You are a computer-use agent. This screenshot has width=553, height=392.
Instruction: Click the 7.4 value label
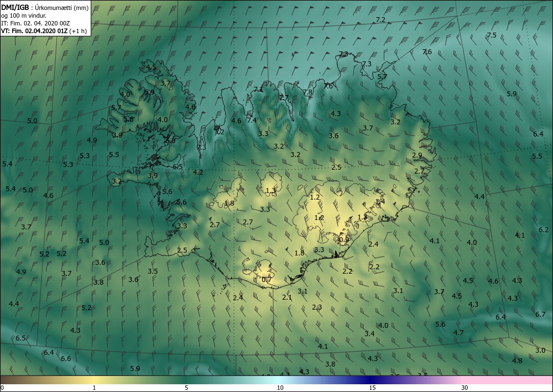coord(252,120)
